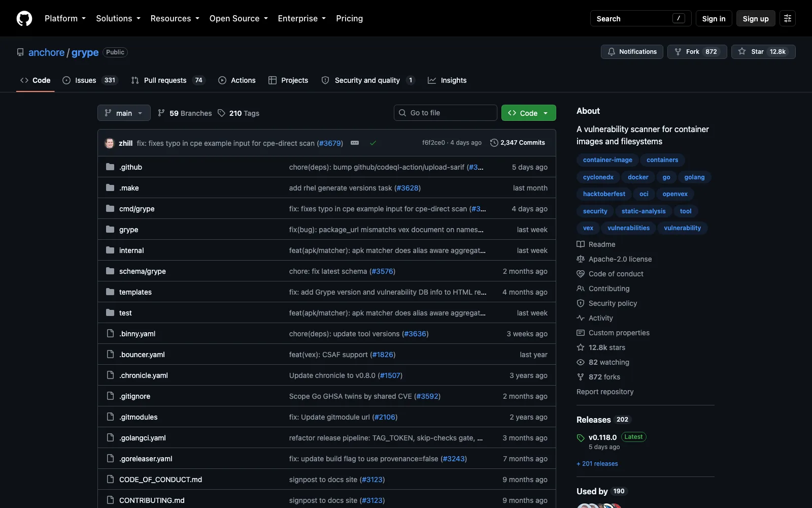812x508 pixels.
Task: Click the branch icon next to 59 Branches
Action: pyautogui.click(x=161, y=113)
